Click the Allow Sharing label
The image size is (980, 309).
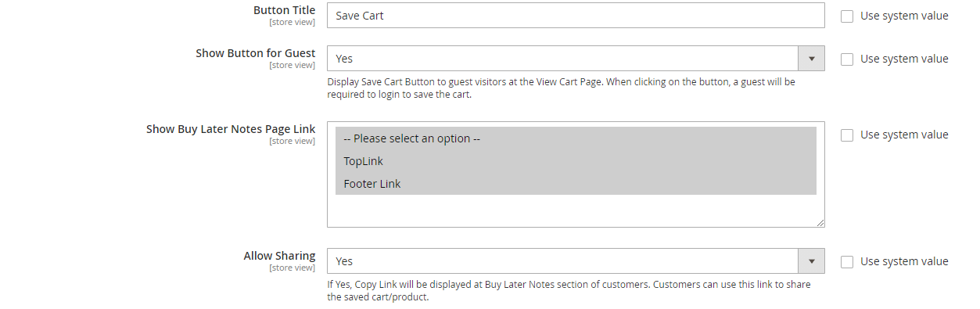pyautogui.click(x=279, y=256)
